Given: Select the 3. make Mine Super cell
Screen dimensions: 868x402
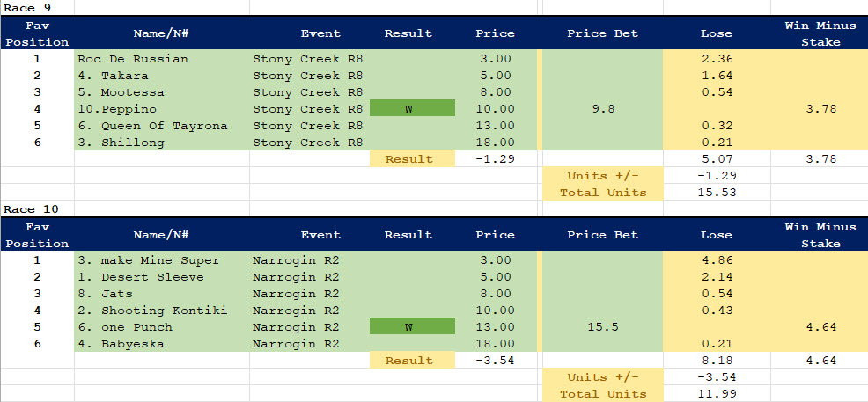Looking at the screenshot, I should coord(149,260).
